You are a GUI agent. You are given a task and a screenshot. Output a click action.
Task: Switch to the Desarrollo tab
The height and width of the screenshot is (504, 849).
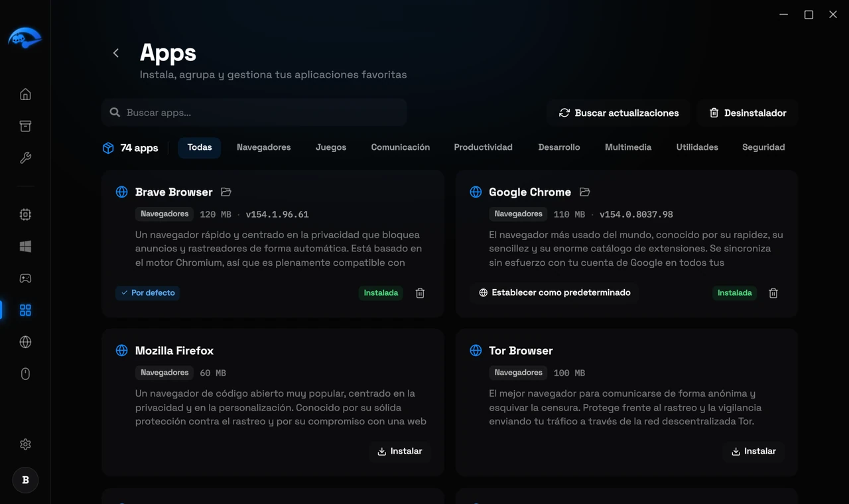(x=559, y=147)
